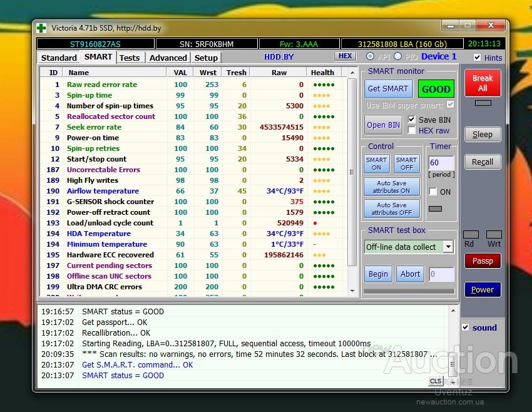This screenshot has width=532, height=412.
Task: Select the Power-on time row
Action: point(193,138)
